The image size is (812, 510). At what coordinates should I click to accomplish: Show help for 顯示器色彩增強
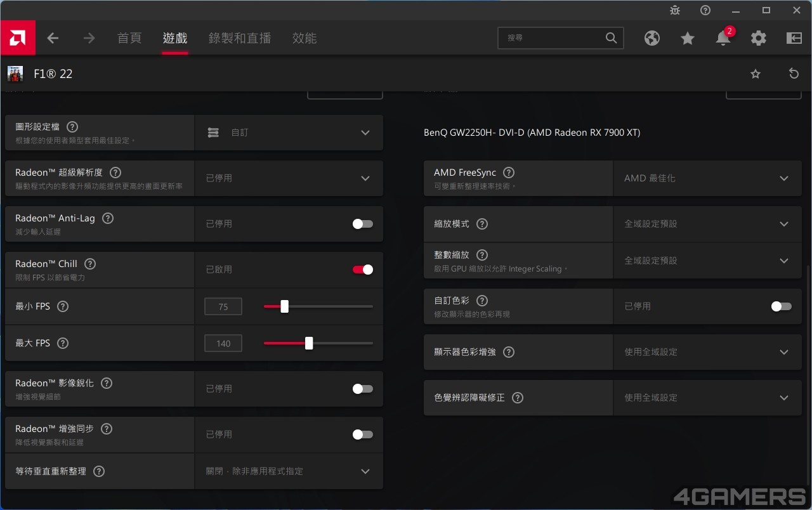point(509,352)
